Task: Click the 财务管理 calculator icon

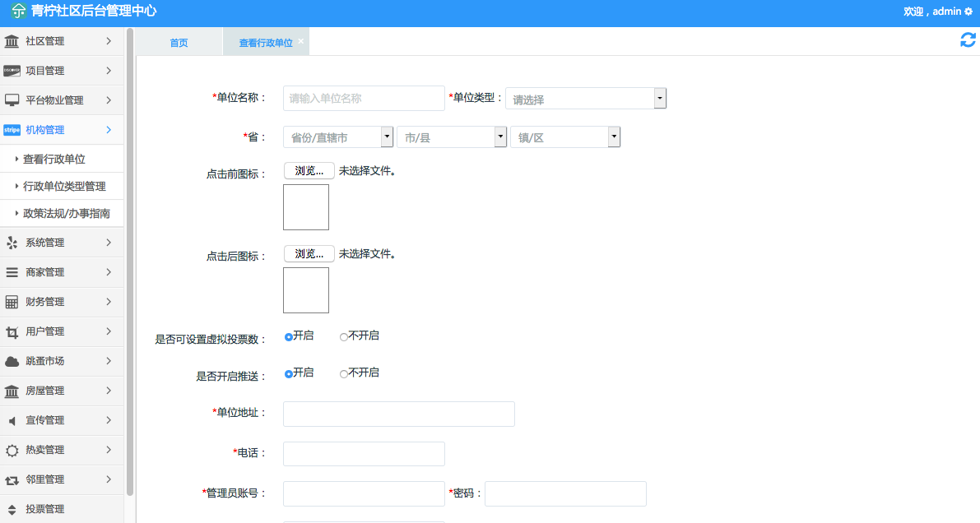Action: tap(12, 302)
